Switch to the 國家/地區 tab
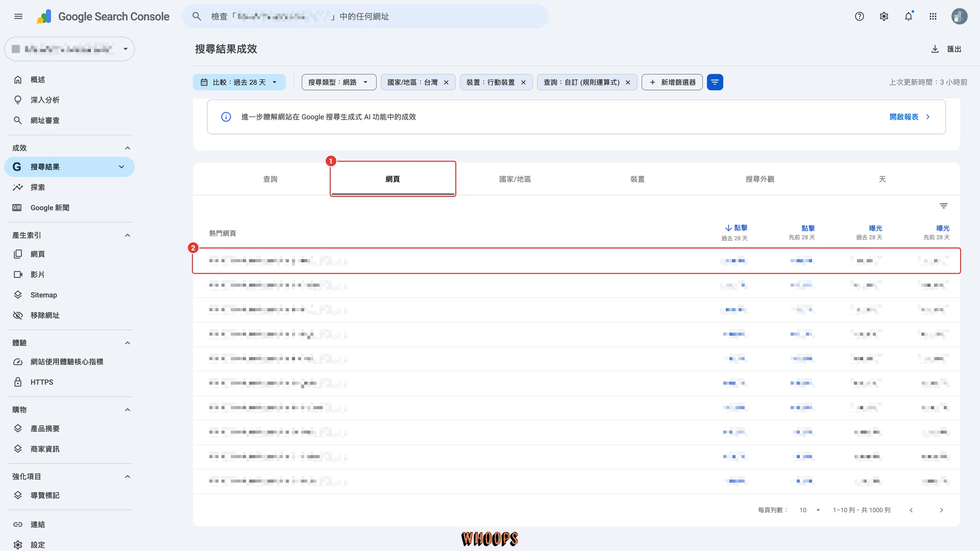Viewport: 980px width, 551px height. point(515,179)
